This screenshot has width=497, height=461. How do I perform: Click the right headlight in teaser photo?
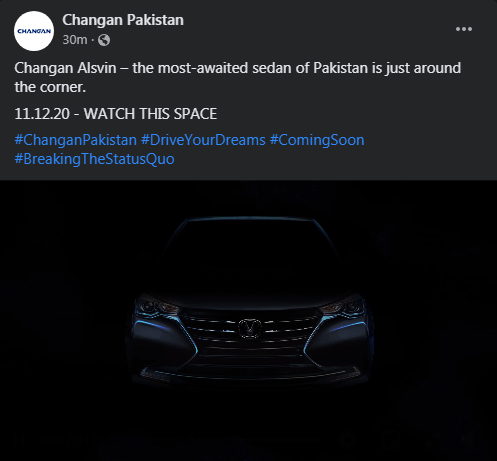pyautogui.click(x=343, y=305)
